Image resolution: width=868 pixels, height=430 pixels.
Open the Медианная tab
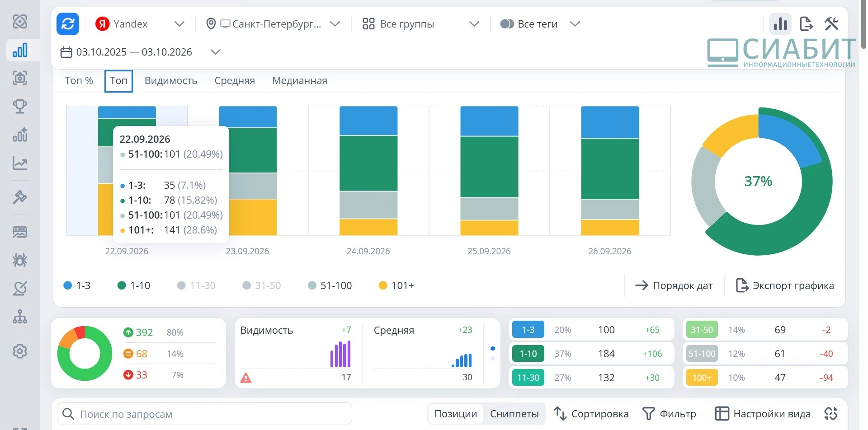tap(300, 81)
